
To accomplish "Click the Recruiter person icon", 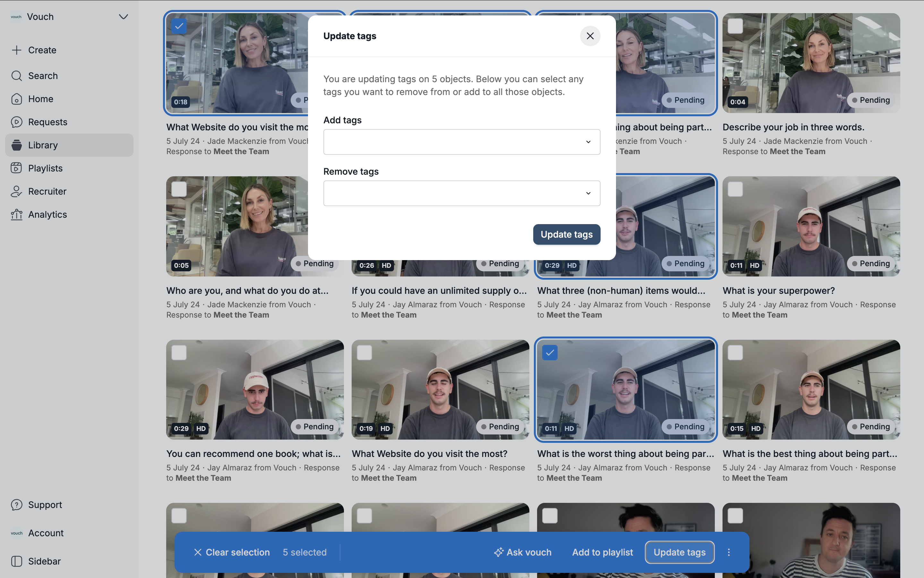I will coord(16,191).
